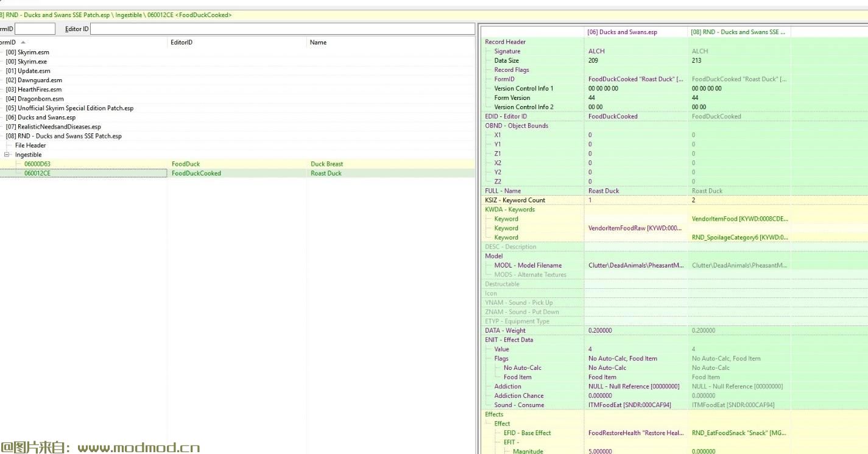
Task: Click into the Editor ID search field
Action: [x=282, y=29]
